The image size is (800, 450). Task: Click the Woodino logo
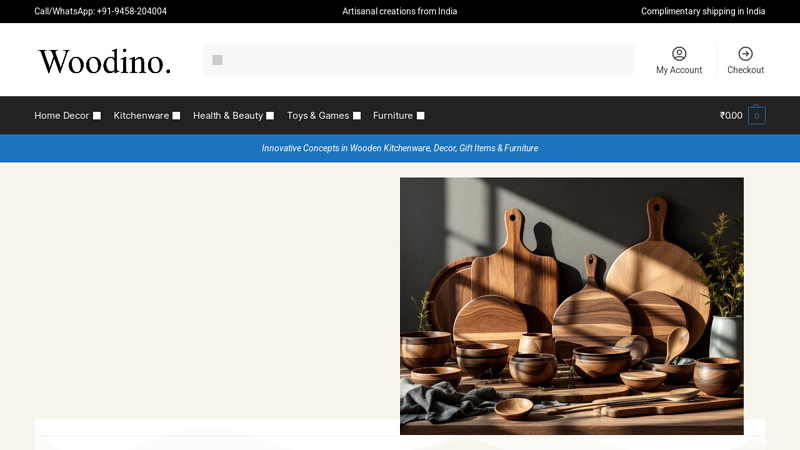tap(105, 61)
